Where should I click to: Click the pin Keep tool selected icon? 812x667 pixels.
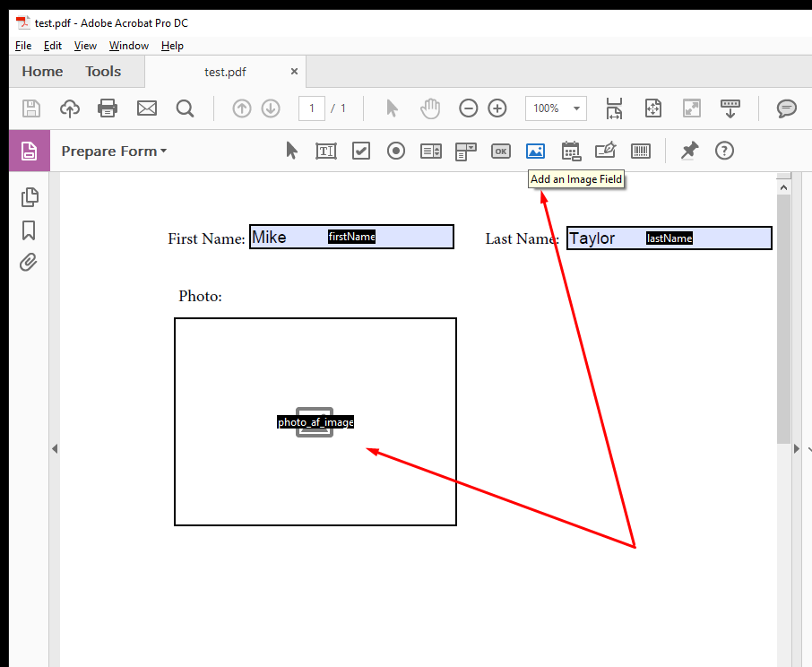pos(689,152)
